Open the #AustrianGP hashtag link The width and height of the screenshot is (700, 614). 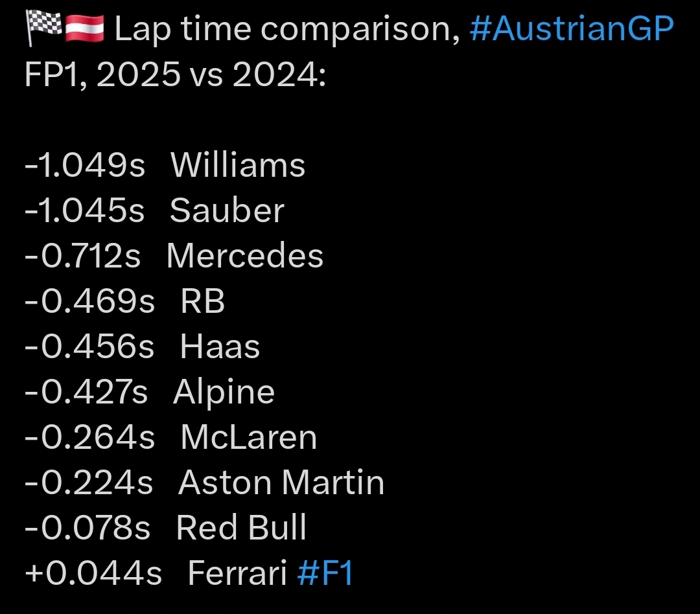click(x=572, y=30)
